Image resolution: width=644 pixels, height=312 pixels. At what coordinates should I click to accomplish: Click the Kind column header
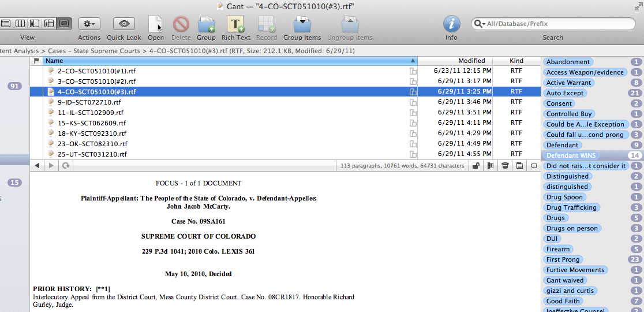(x=516, y=61)
